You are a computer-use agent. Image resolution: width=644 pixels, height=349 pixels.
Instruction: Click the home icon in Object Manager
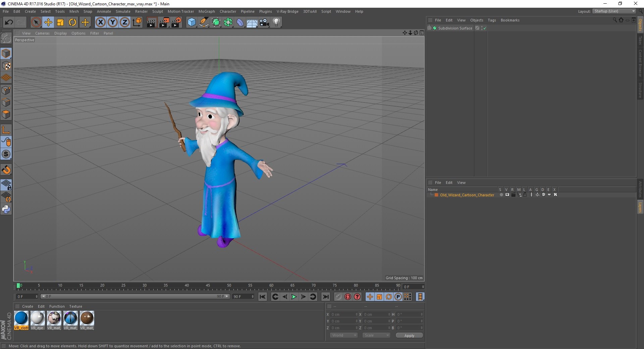(621, 20)
